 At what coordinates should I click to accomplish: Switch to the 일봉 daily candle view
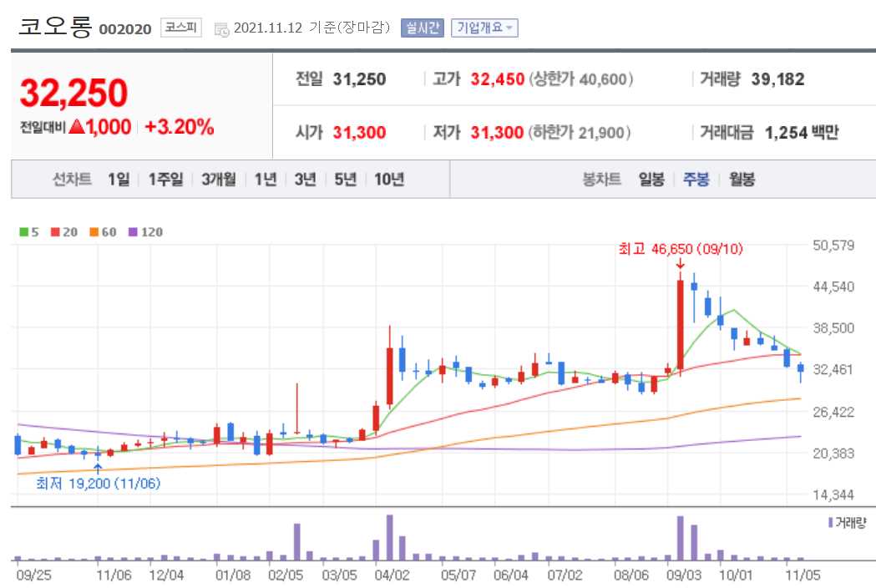[653, 179]
